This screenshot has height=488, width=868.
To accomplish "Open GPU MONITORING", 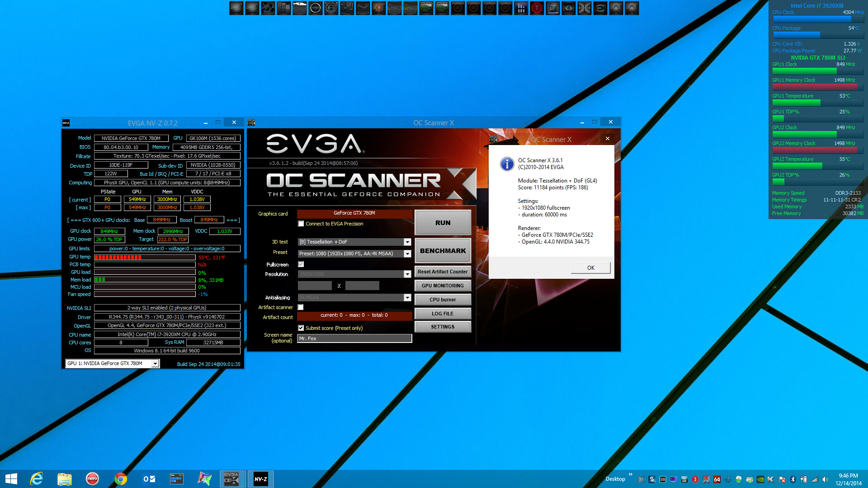I will pyautogui.click(x=443, y=286).
